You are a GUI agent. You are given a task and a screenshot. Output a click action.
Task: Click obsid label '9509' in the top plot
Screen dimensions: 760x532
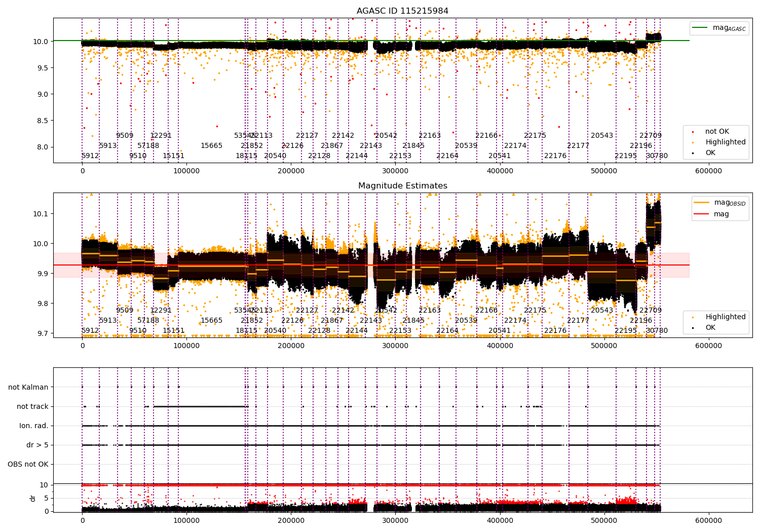coord(125,136)
